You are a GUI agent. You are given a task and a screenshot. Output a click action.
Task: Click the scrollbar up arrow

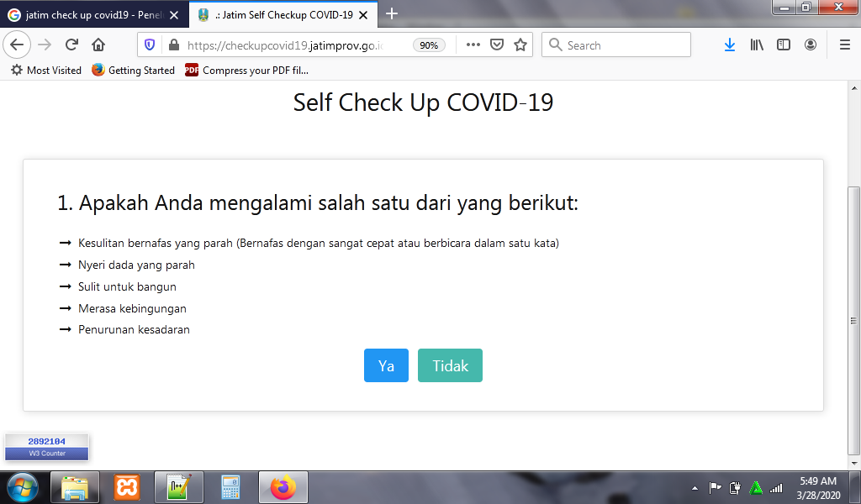click(854, 87)
